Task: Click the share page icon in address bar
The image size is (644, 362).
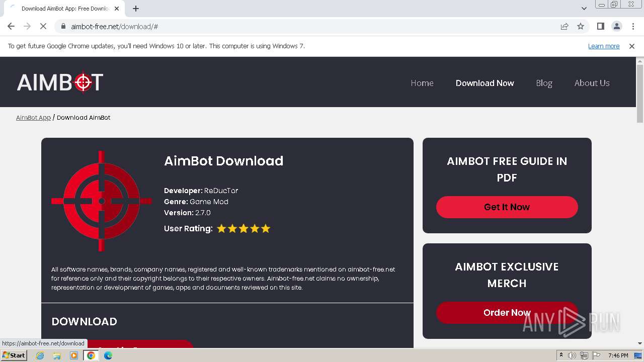Action: pos(565,26)
